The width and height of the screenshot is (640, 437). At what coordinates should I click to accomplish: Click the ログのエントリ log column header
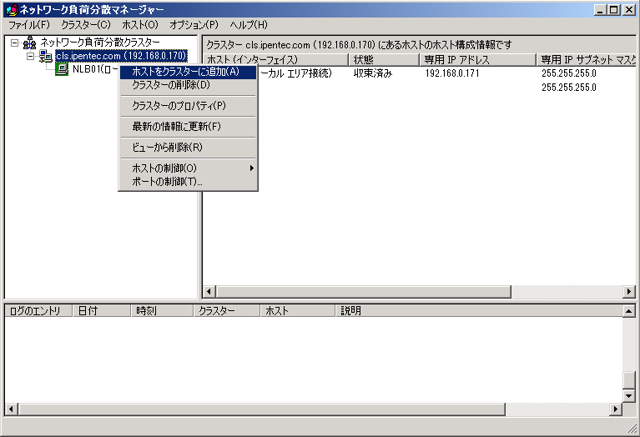[x=38, y=311]
